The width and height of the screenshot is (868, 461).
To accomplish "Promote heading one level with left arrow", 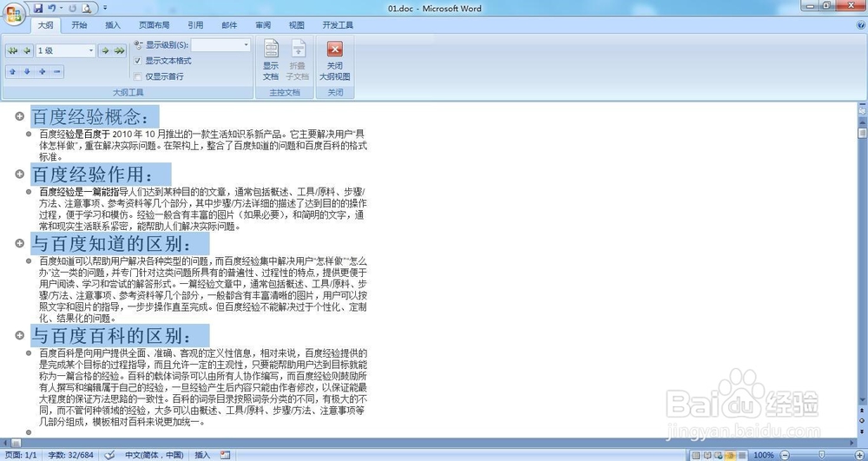I will (27, 51).
